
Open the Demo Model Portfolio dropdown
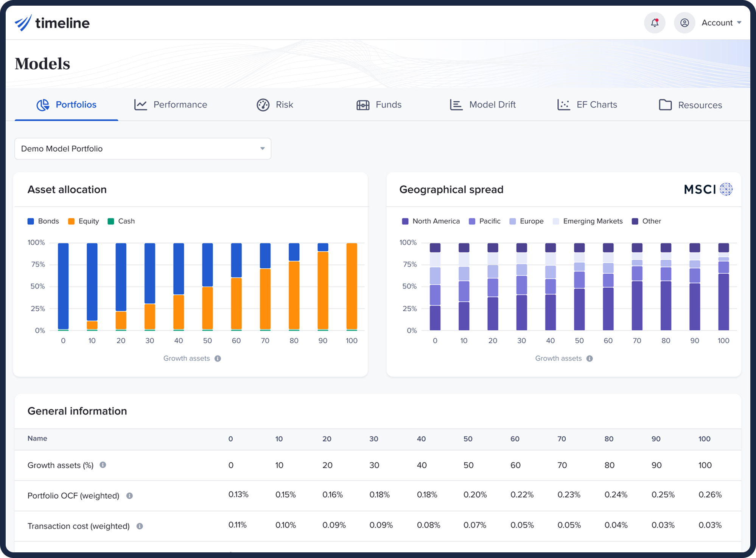tap(143, 149)
